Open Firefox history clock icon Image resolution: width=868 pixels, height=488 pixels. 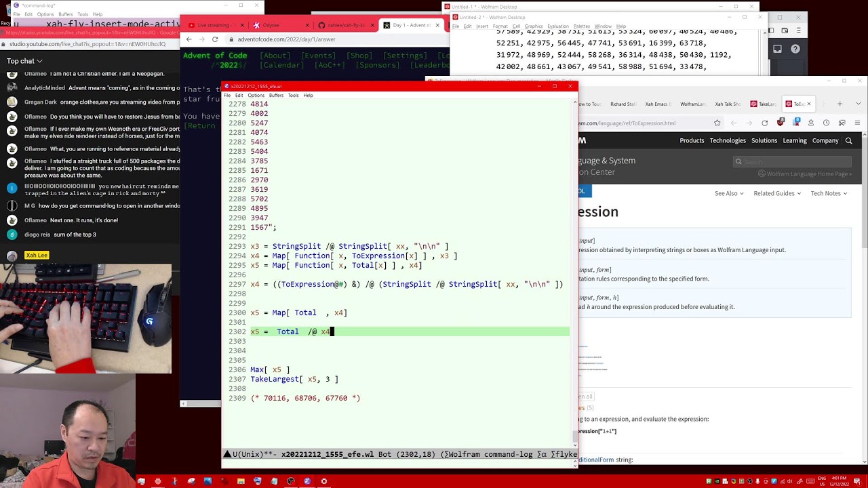pyautogui.click(x=826, y=123)
